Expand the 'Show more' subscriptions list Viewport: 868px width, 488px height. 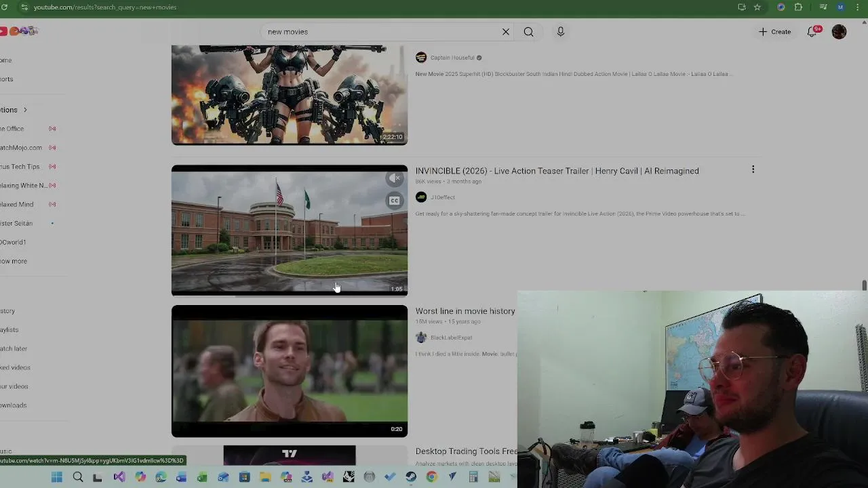[x=14, y=262]
